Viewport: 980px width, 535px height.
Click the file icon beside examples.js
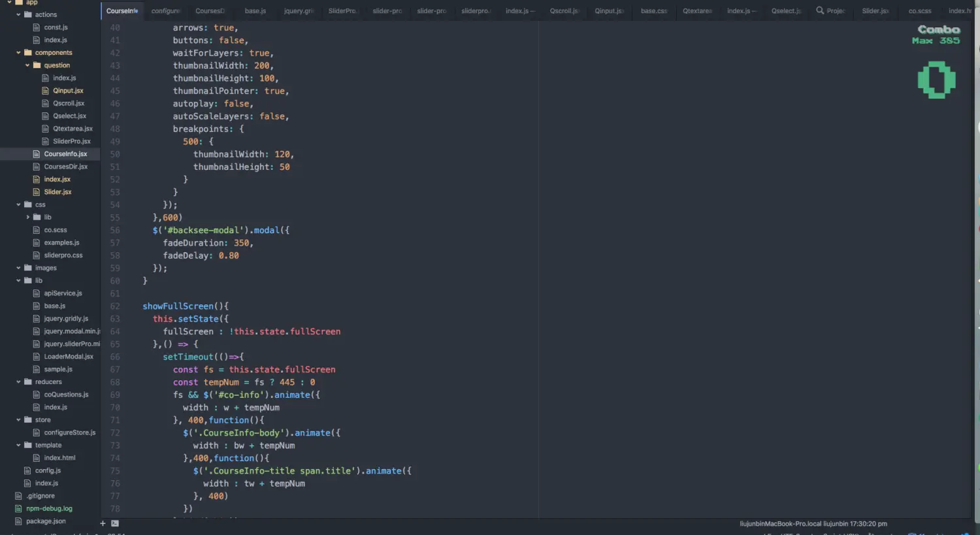tap(37, 242)
